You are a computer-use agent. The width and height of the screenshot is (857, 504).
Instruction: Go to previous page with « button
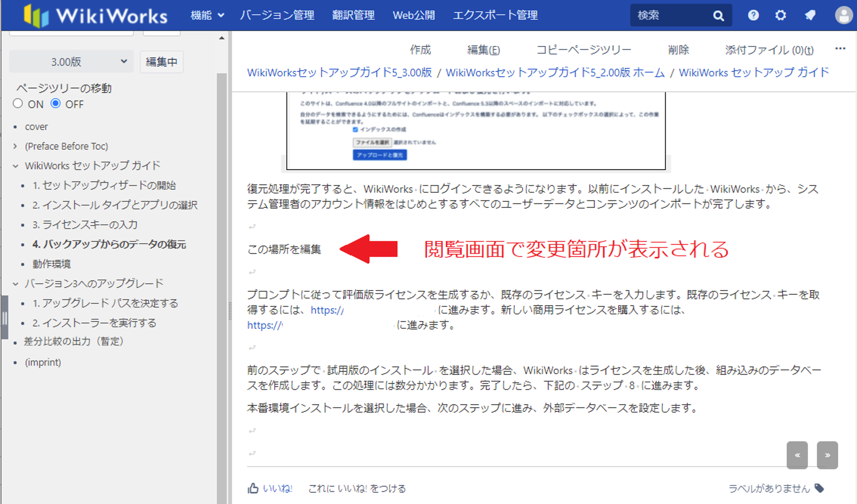coord(797,455)
